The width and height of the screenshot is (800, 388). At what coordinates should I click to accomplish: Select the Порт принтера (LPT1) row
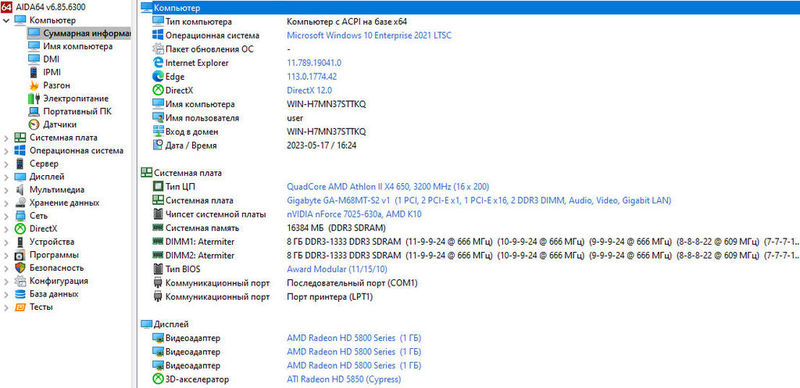(469, 297)
